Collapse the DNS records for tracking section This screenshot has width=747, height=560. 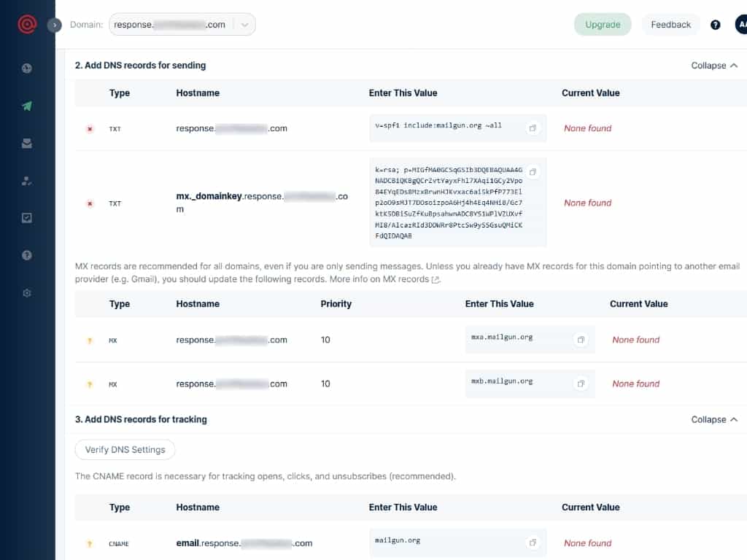714,420
